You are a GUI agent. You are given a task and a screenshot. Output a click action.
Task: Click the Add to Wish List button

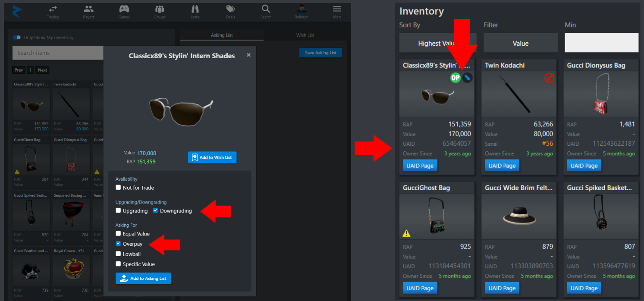click(212, 157)
